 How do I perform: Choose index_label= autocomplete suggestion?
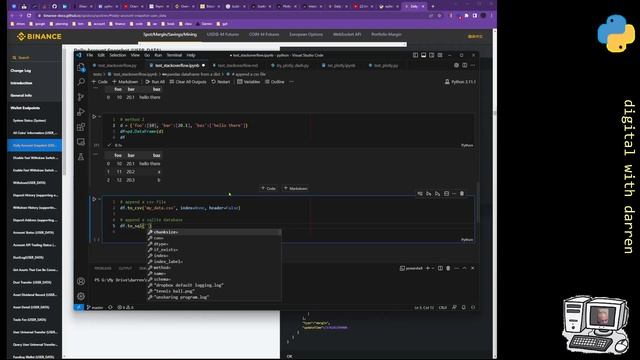coord(214,262)
